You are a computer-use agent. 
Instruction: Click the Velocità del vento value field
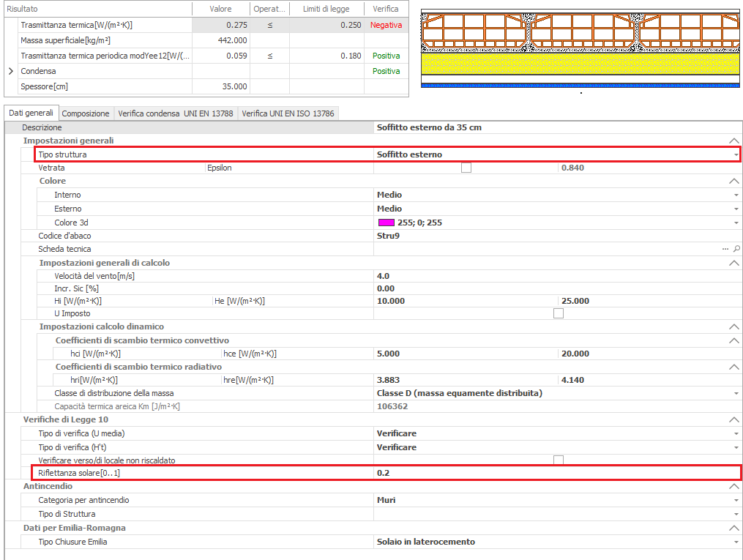point(556,276)
